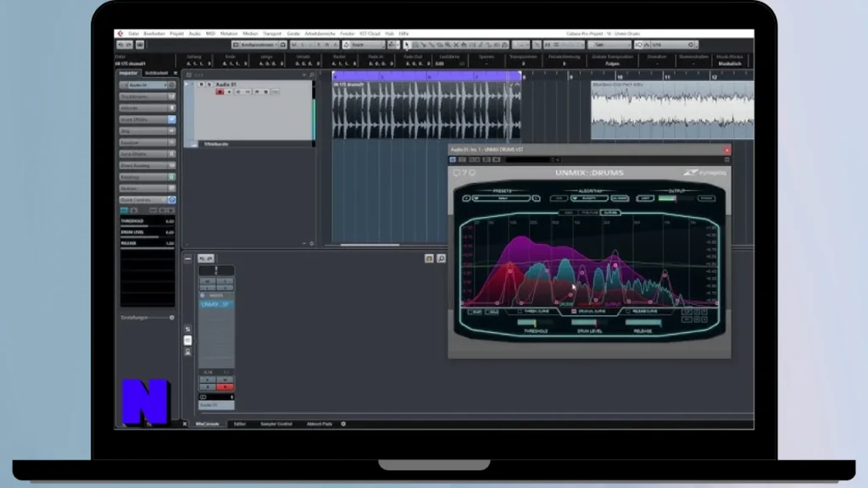
Task: Open the MixConsole search magnifier icon
Action: (441, 258)
